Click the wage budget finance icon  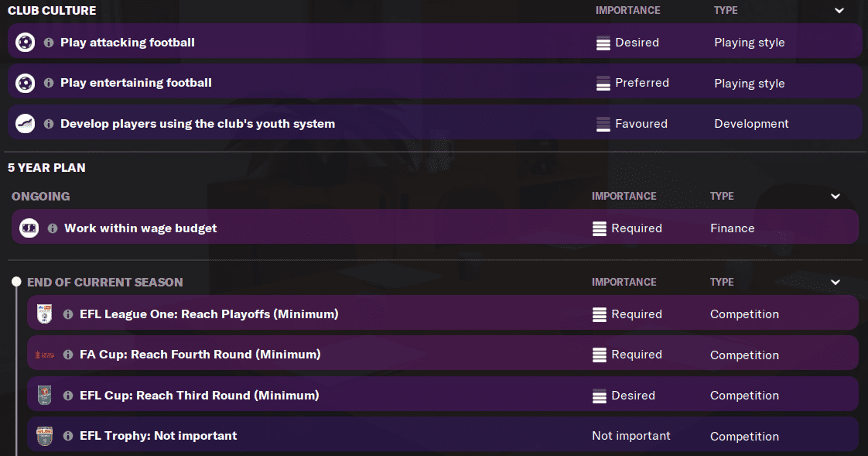[29, 228]
